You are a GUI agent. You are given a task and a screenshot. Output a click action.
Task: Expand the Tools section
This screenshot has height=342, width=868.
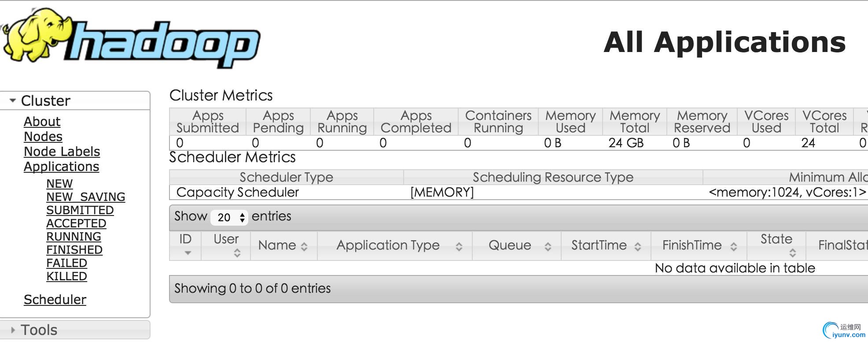(x=13, y=330)
